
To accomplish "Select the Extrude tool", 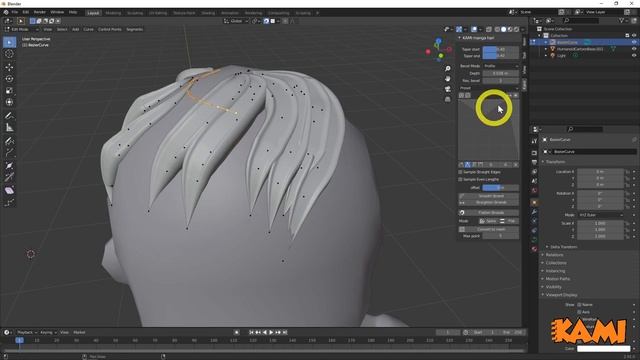I will pyautogui.click(x=9, y=153).
